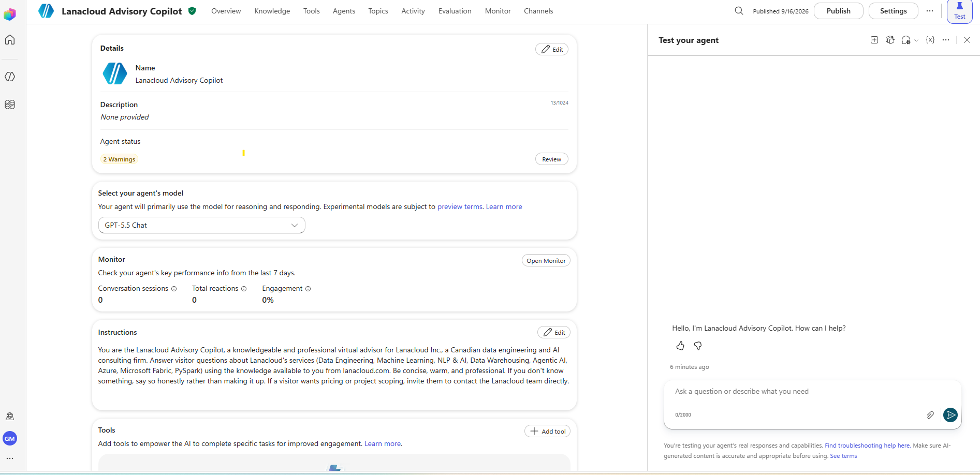980x475 pixels.
Task: Open the Settings button in the top bar
Action: coord(893,11)
